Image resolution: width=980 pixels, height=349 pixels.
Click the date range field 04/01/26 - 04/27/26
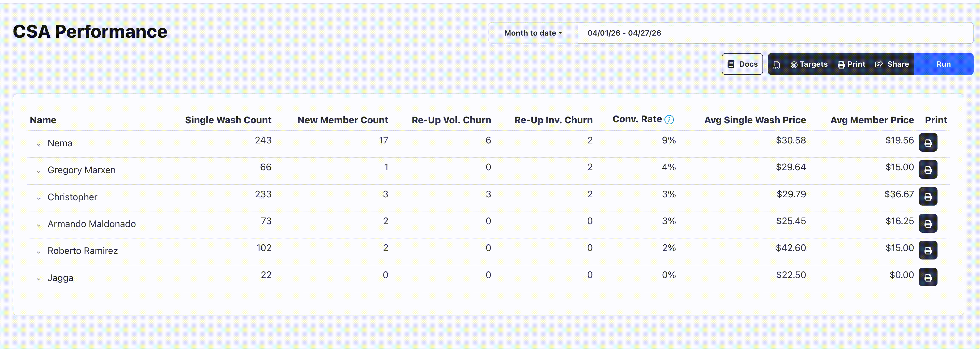point(775,33)
